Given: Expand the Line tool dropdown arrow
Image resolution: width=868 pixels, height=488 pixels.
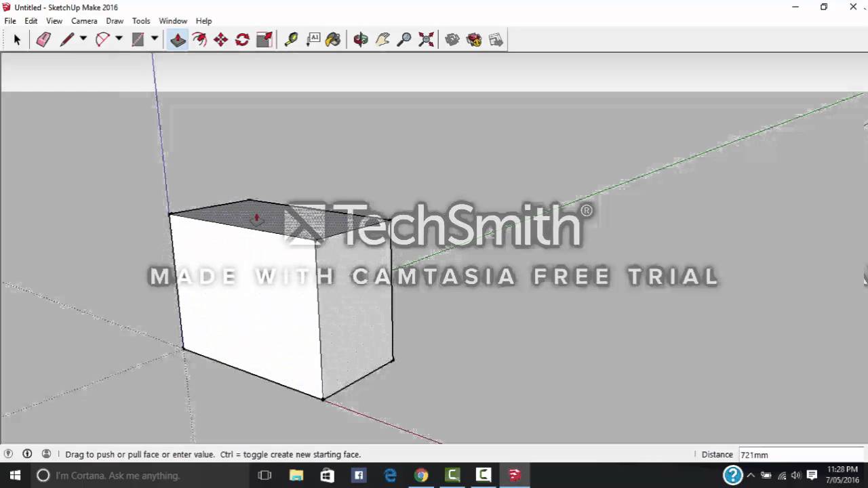Looking at the screenshot, I should click(x=83, y=39).
